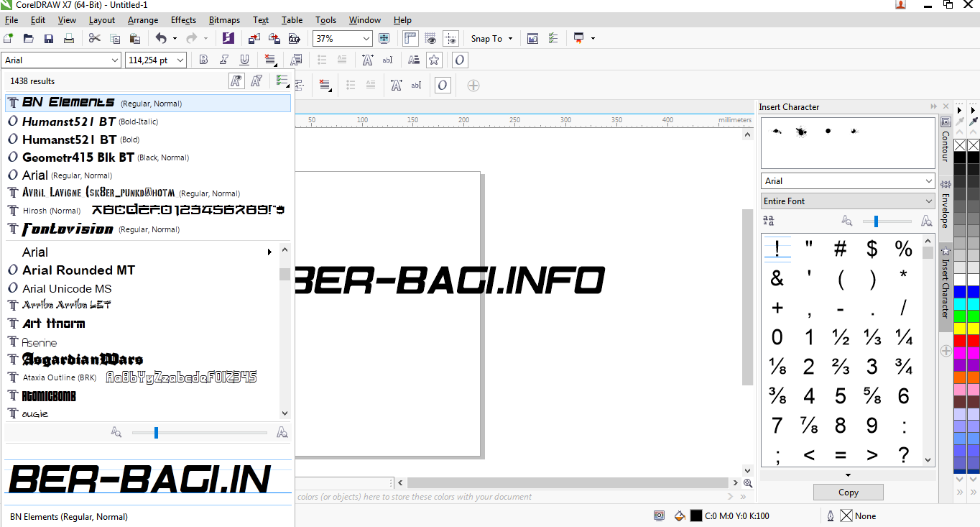
Task: Select Humanst521 BT Bold-Italic font
Action: 147,122
